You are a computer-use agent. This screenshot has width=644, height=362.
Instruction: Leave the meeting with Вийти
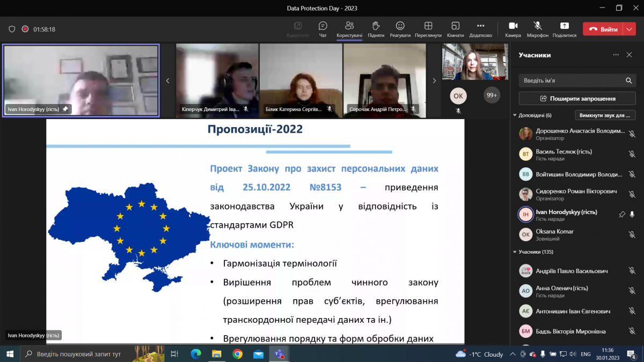coord(603,29)
